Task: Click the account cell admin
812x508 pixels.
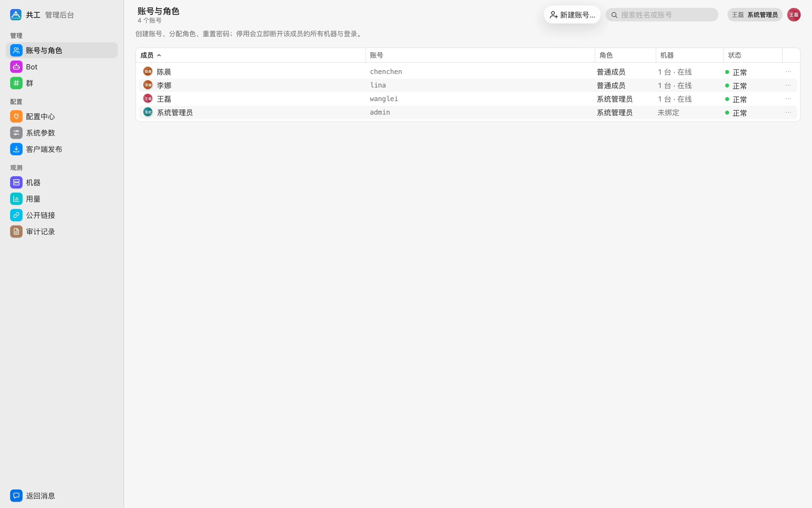Action: pyautogui.click(x=380, y=112)
